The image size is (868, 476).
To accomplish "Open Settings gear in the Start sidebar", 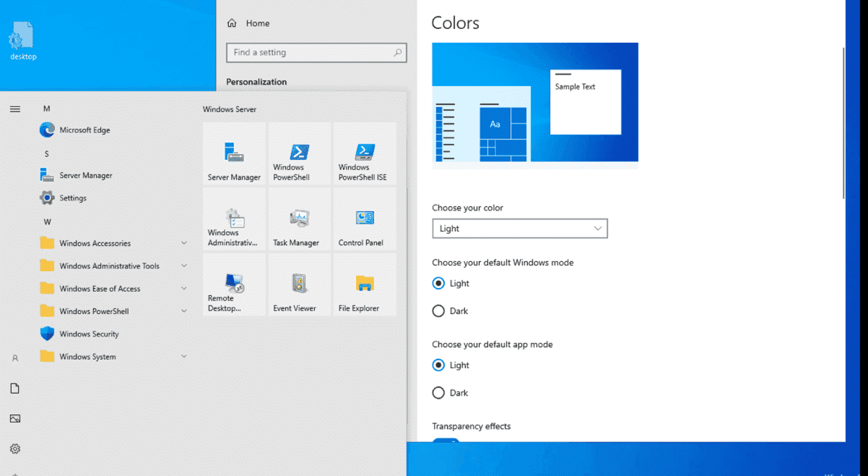I will pos(15,449).
